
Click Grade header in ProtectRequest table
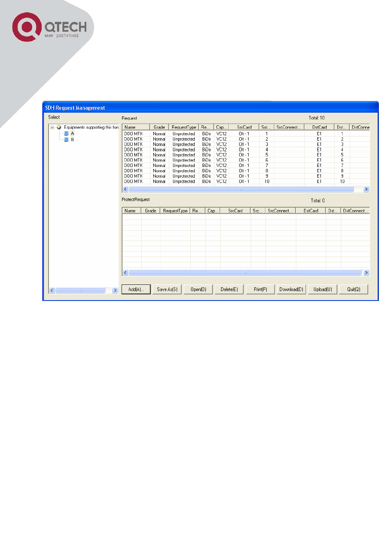[151, 211]
